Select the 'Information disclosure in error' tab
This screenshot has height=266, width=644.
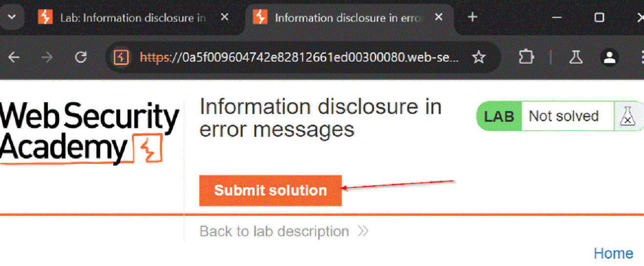342,18
